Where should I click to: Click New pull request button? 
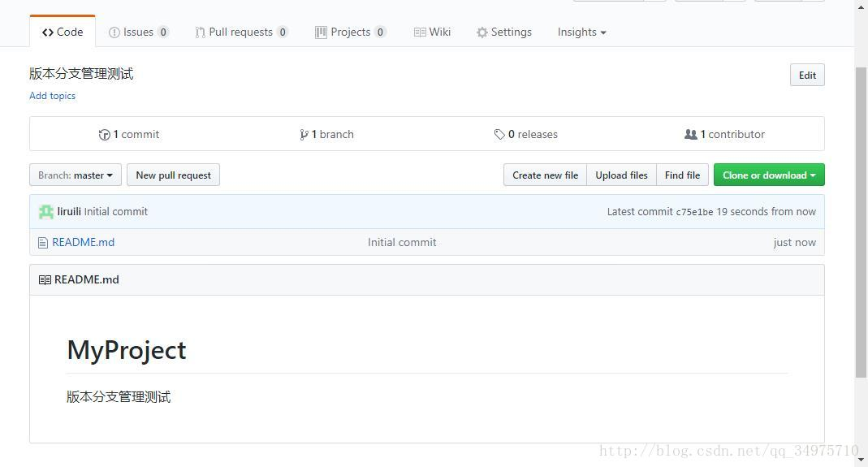173,175
